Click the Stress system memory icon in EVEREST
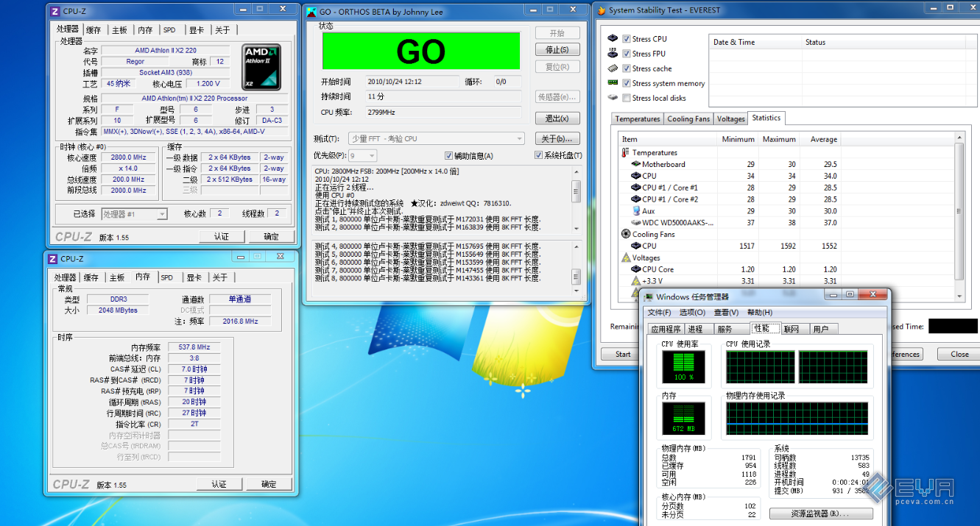The image size is (980, 526). (x=613, y=82)
